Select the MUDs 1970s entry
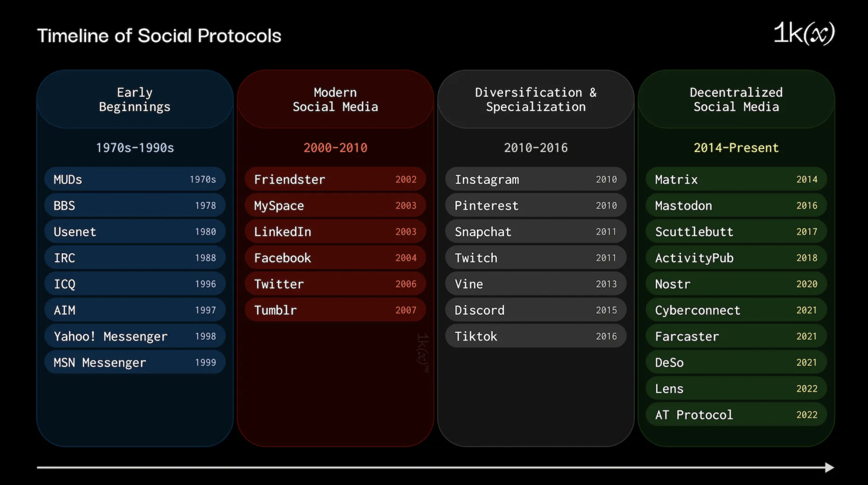The height and width of the screenshot is (485, 868). click(134, 179)
